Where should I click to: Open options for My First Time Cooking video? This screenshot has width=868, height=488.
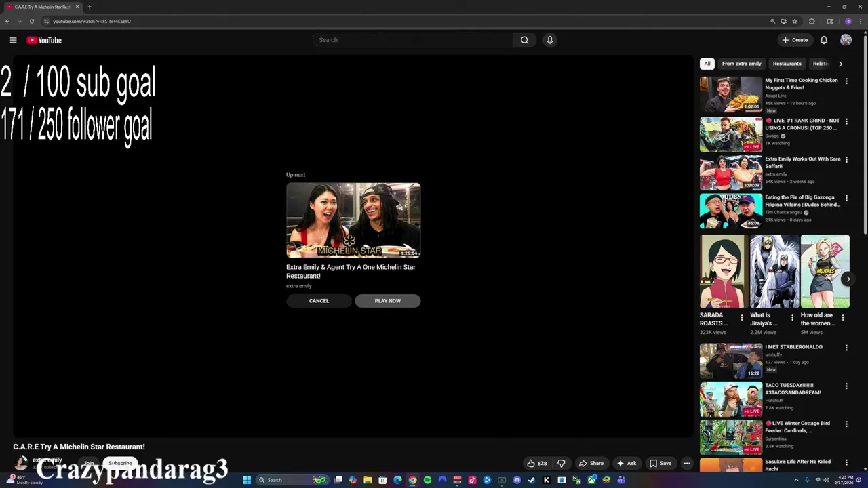point(846,81)
